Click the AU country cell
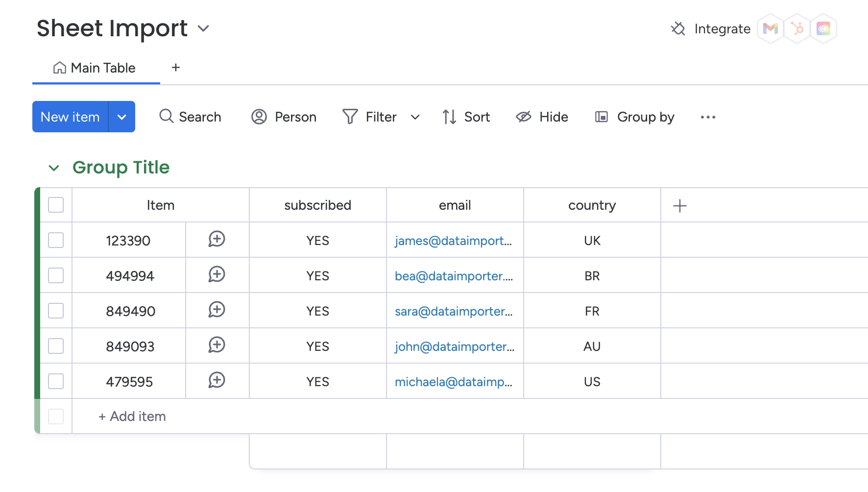 pos(592,346)
